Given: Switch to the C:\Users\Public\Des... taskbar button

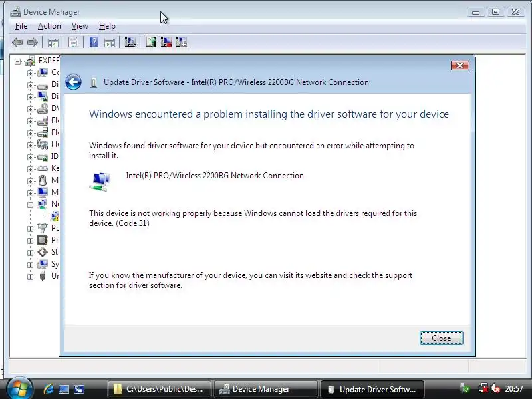Looking at the screenshot, I should pyautogui.click(x=159, y=389).
